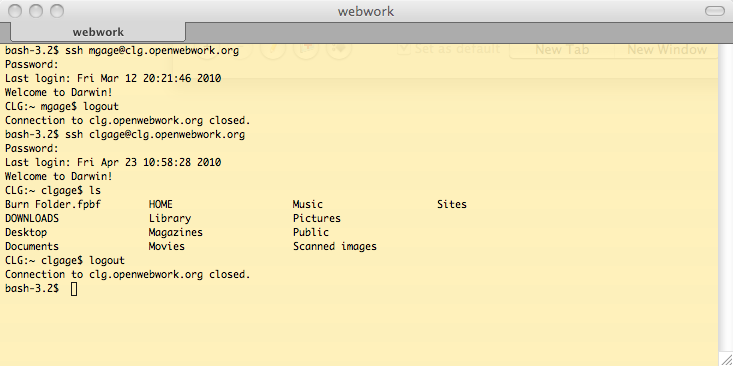
Task: Select the webwork terminal tab
Action: 98,32
